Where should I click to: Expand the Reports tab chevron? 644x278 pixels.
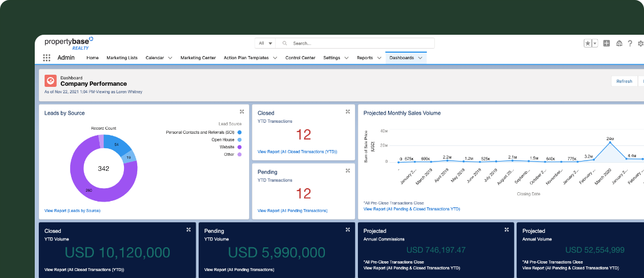click(x=379, y=58)
